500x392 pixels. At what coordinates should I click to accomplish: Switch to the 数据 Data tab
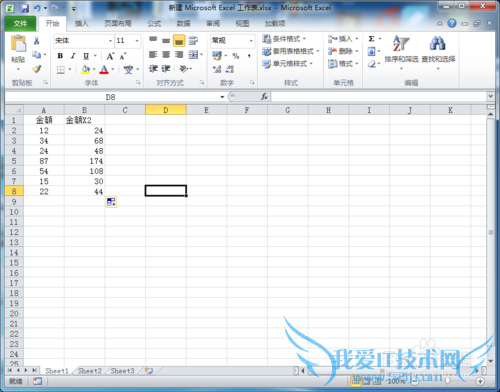click(183, 24)
